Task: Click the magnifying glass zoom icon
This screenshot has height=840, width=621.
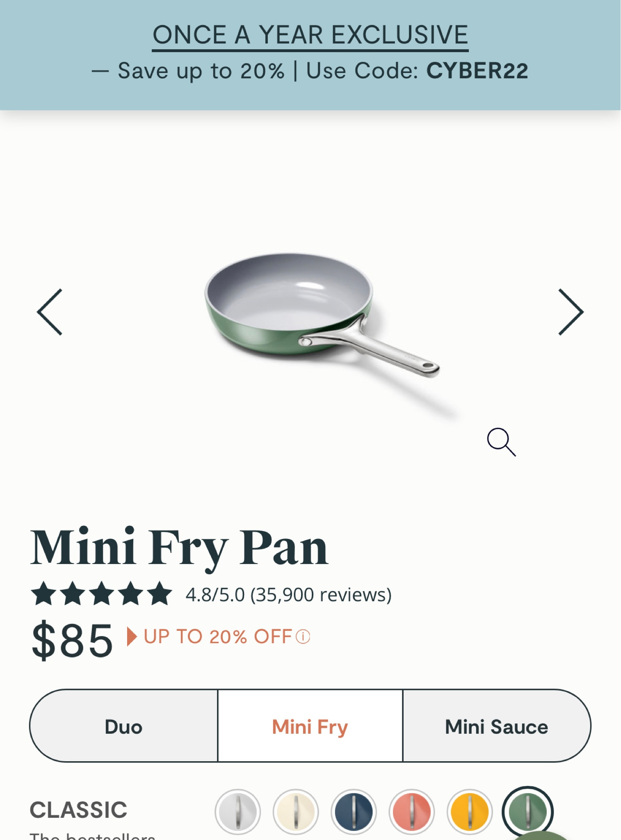Action: tap(501, 442)
